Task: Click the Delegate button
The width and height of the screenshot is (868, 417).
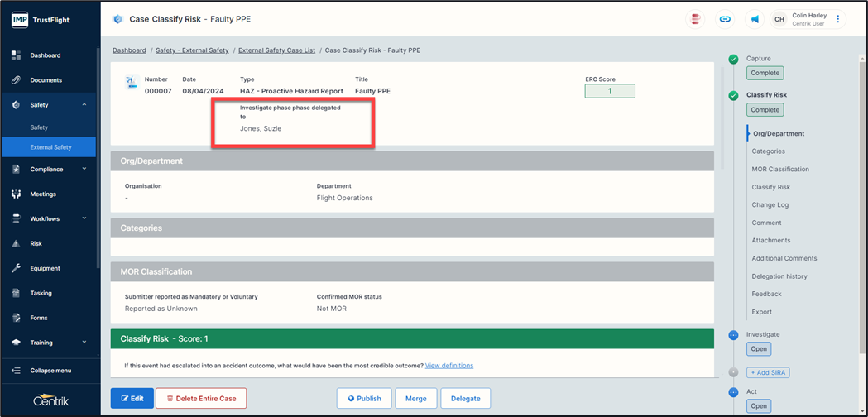Action: (x=465, y=399)
